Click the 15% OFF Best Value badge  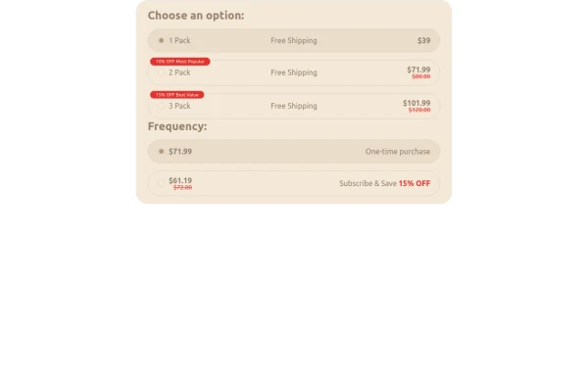177,95
